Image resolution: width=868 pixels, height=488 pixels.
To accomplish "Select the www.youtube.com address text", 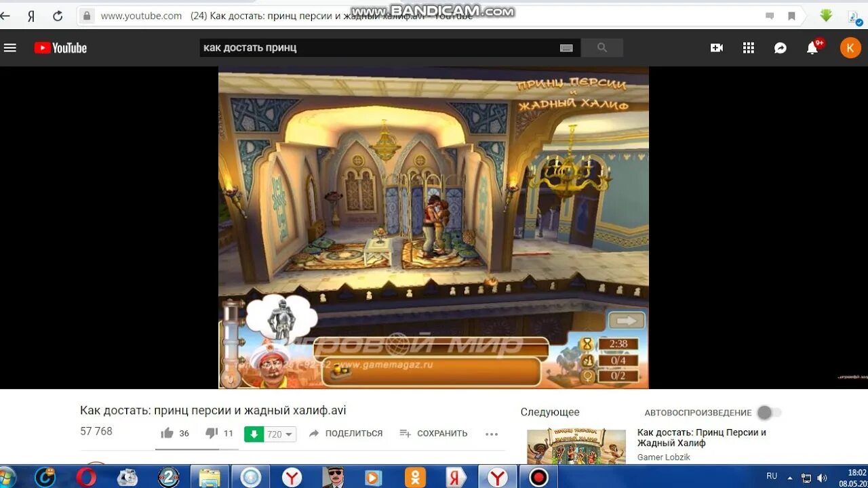I will point(141,16).
